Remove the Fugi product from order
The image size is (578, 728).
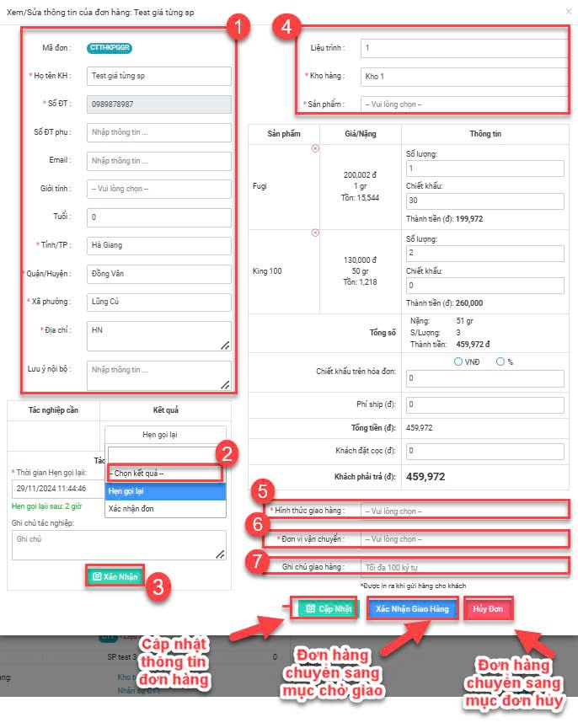coord(315,148)
